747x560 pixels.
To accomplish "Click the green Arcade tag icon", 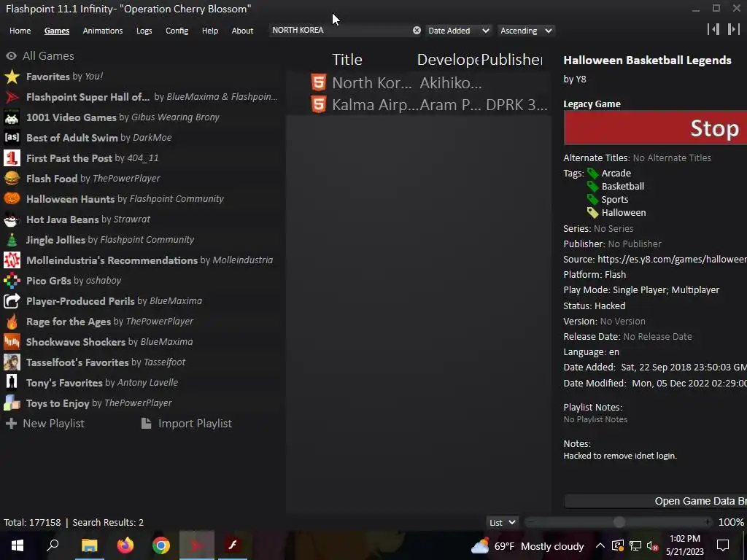I will click(x=592, y=174).
